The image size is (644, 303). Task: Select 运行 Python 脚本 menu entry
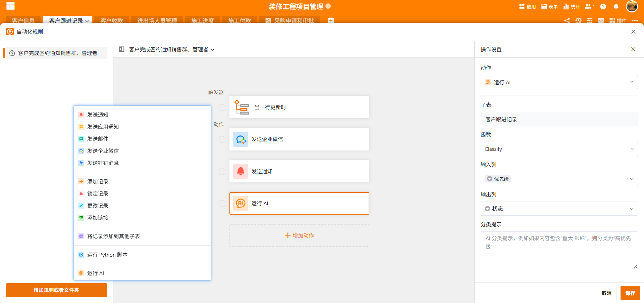[107, 255]
